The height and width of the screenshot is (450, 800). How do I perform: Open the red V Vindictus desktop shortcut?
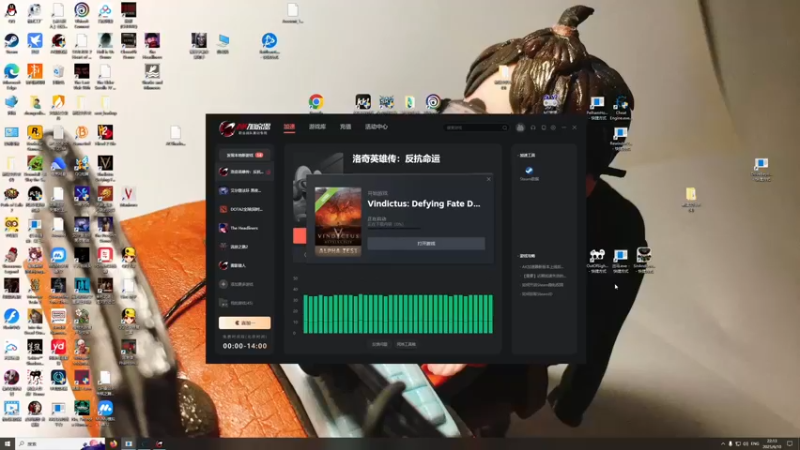pyautogui.click(x=129, y=196)
